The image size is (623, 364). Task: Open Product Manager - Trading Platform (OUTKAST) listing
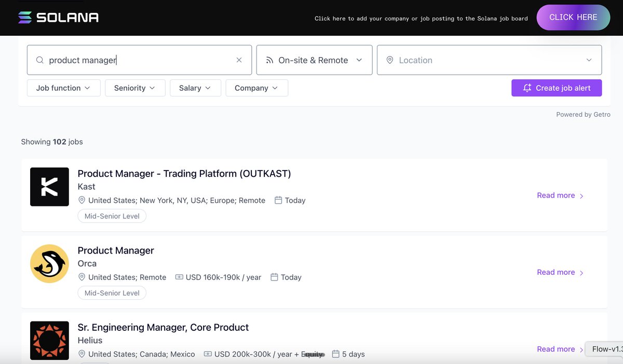(x=184, y=174)
